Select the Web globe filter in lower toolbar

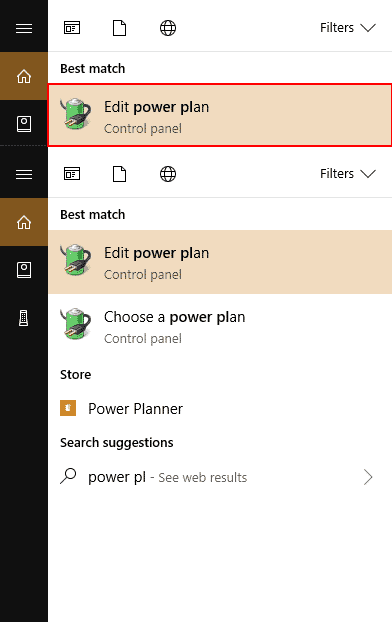pyautogui.click(x=168, y=174)
